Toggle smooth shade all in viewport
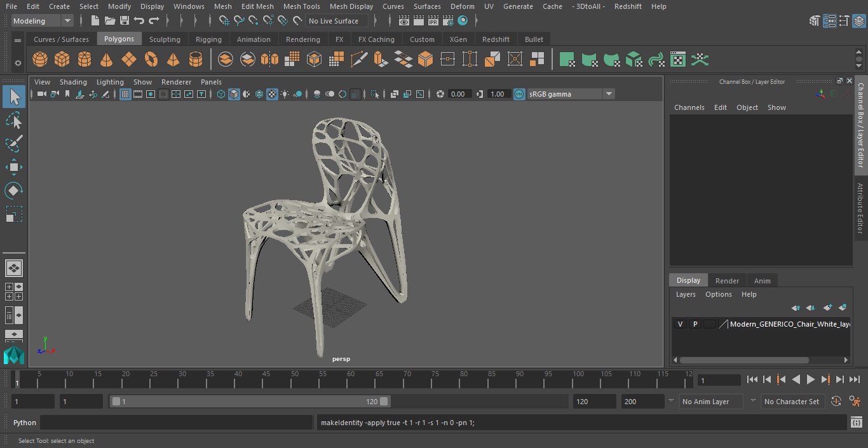This screenshot has width=868, height=448. [234, 94]
